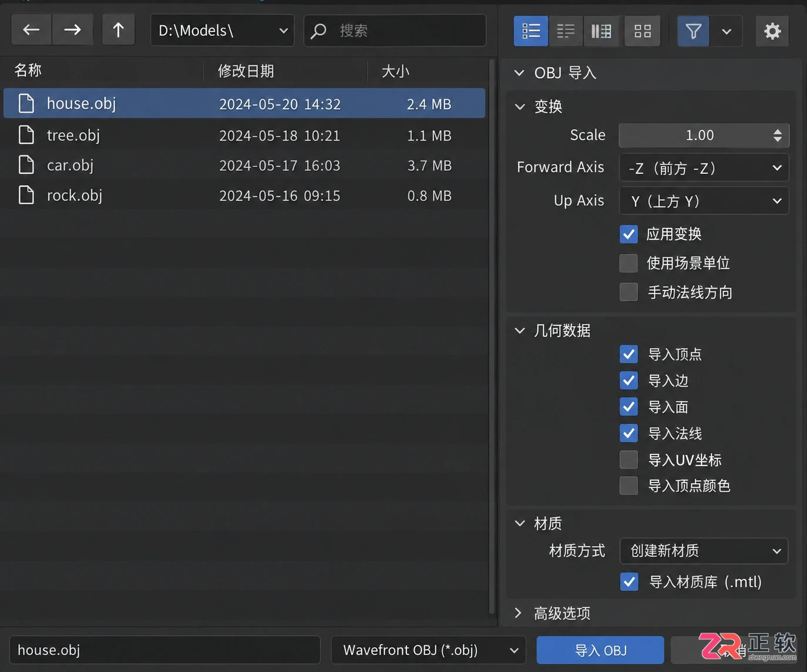Open the Forward Axis dropdown
807x672 pixels.
pos(704,168)
